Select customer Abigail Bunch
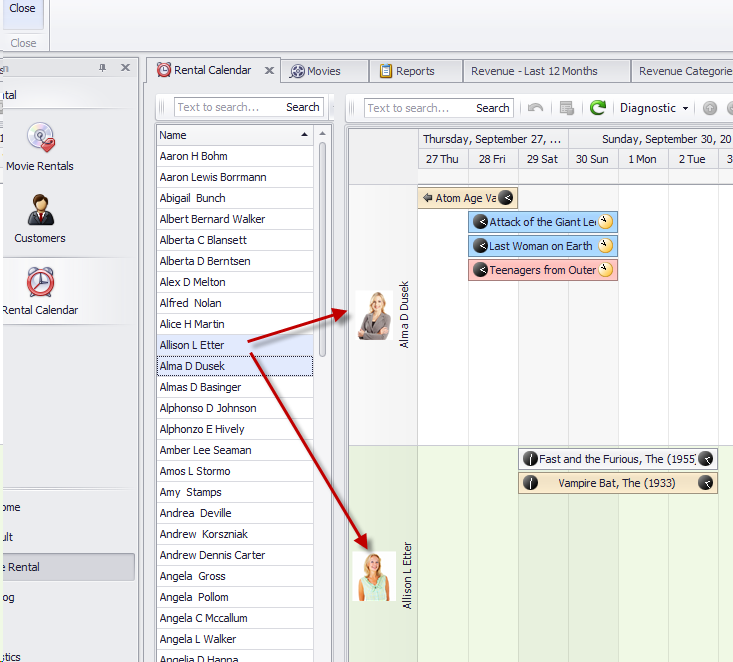Viewport: 733px width, 662px height. [x=235, y=198]
